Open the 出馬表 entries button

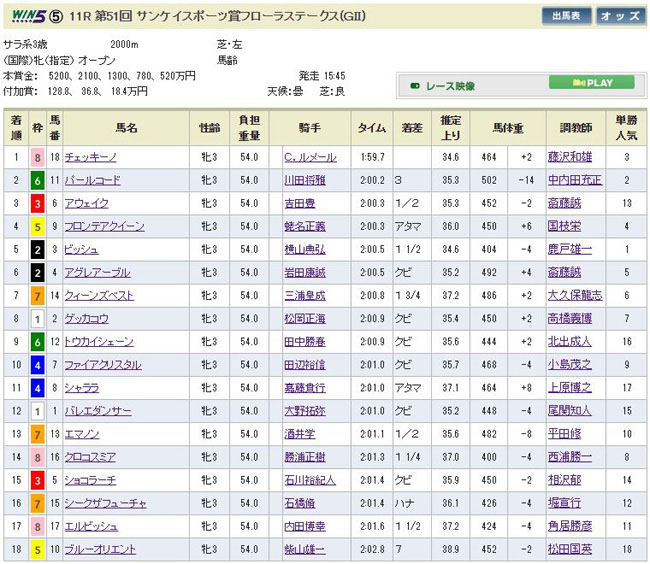(x=567, y=16)
